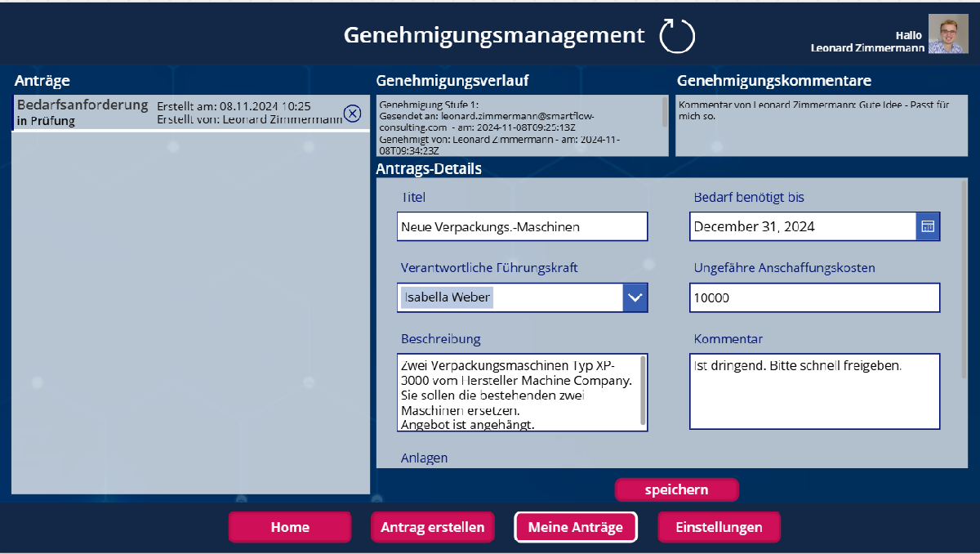Click the Kommentar text box

pos(814,391)
